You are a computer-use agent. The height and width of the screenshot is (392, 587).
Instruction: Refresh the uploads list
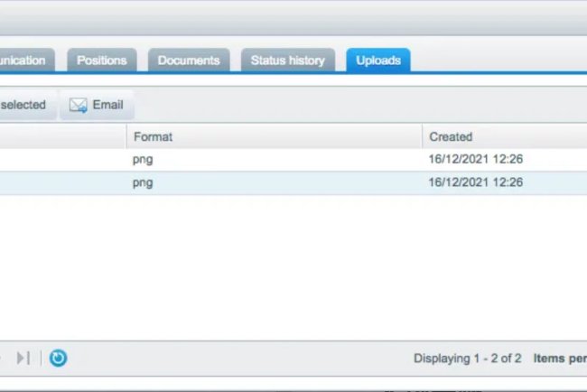pos(58,358)
